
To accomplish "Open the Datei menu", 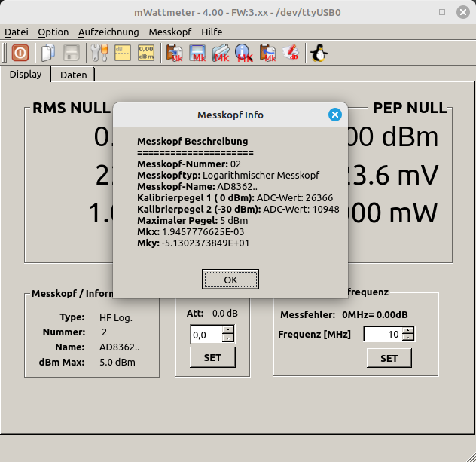I will click(17, 32).
